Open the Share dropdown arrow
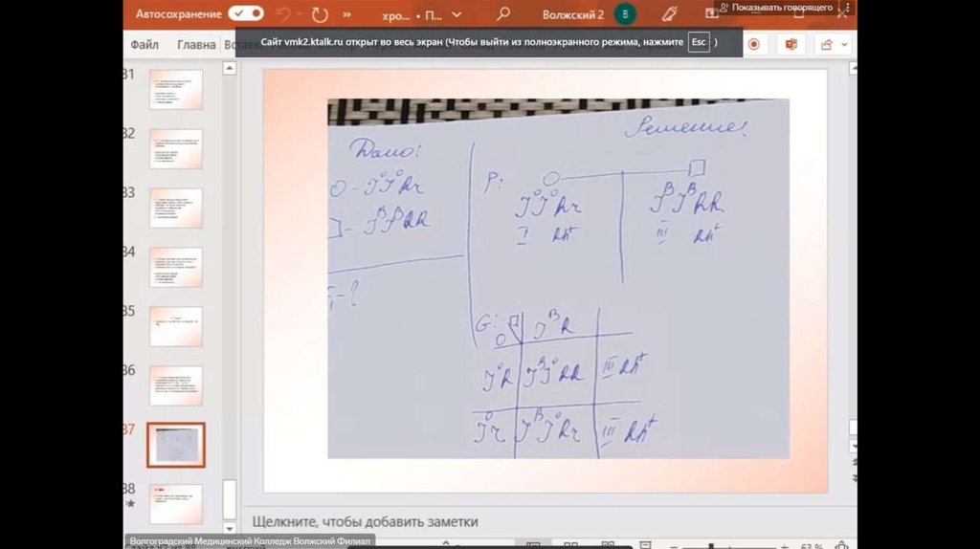Screen dimensions: 980x549 844,44
